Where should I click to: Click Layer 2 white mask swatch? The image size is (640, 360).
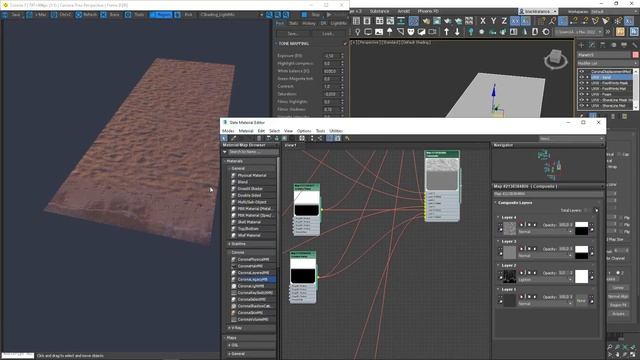tap(581, 276)
